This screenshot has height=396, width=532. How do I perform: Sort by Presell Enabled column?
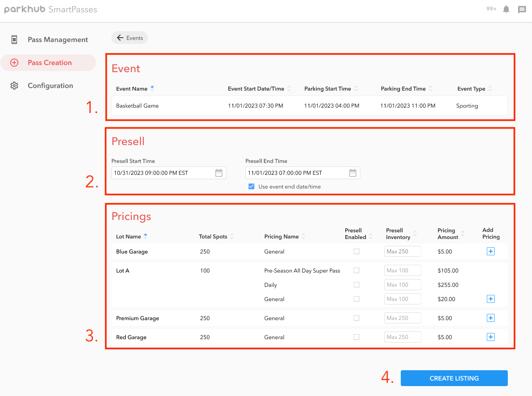click(371, 236)
